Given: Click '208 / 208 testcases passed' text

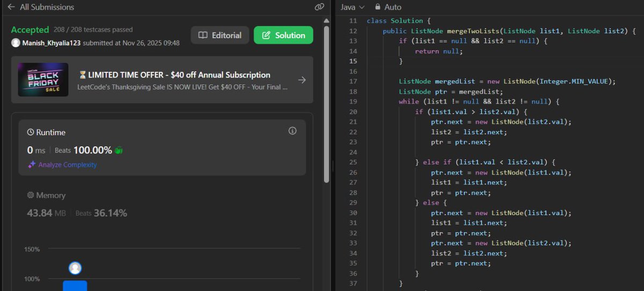Looking at the screenshot, I should (x=93, y=29).
